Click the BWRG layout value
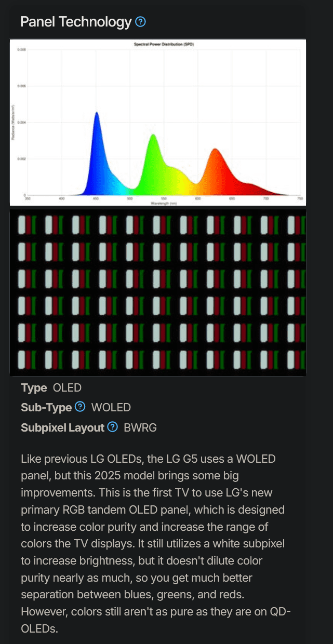Screen dimensions: 333x644 [x=140, y=427]
